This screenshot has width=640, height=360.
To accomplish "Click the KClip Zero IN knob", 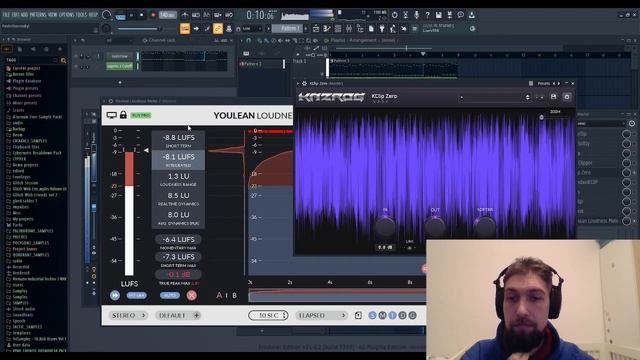I will (x=384, y=227).
